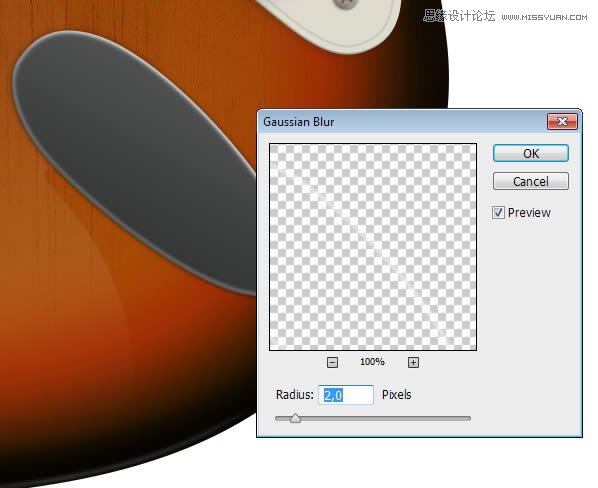Confirm Gaussian Blur with OK button
Image resolution: width=598 pixels, height=488 pixels.
(530, 153)
